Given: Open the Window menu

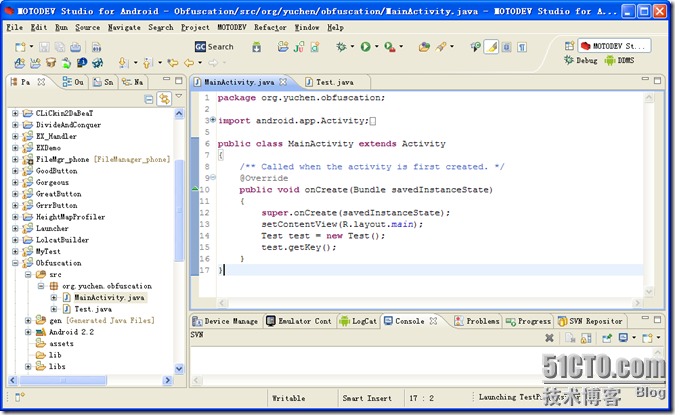Looking at the screenshot, I should pos(307,27).
